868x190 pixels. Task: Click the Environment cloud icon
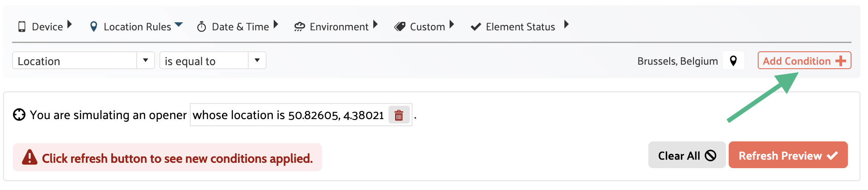pos(299,27)
